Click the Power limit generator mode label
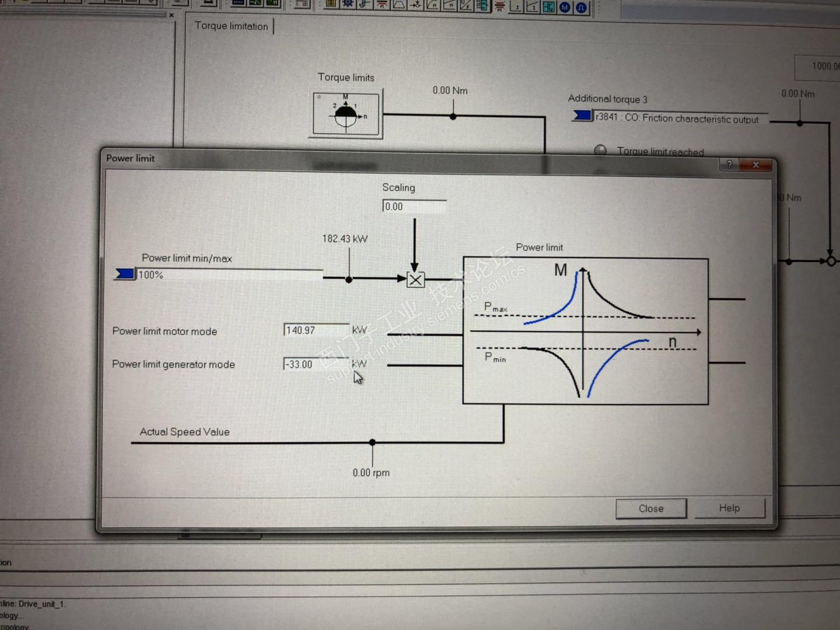 tap(173, 365)
